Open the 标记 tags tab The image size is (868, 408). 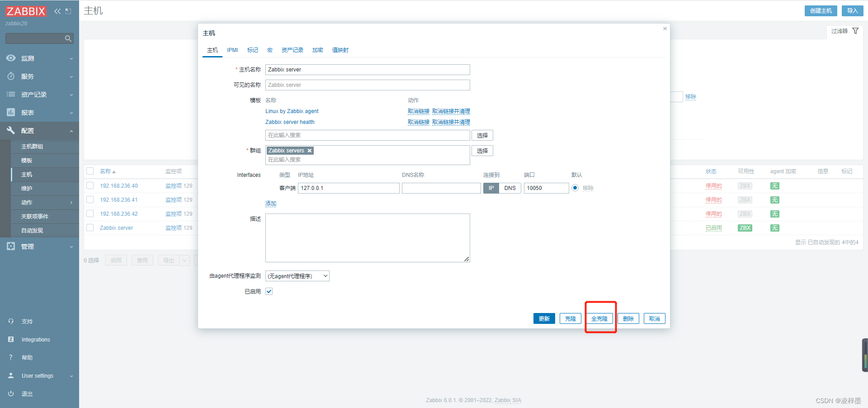[253, 50]
